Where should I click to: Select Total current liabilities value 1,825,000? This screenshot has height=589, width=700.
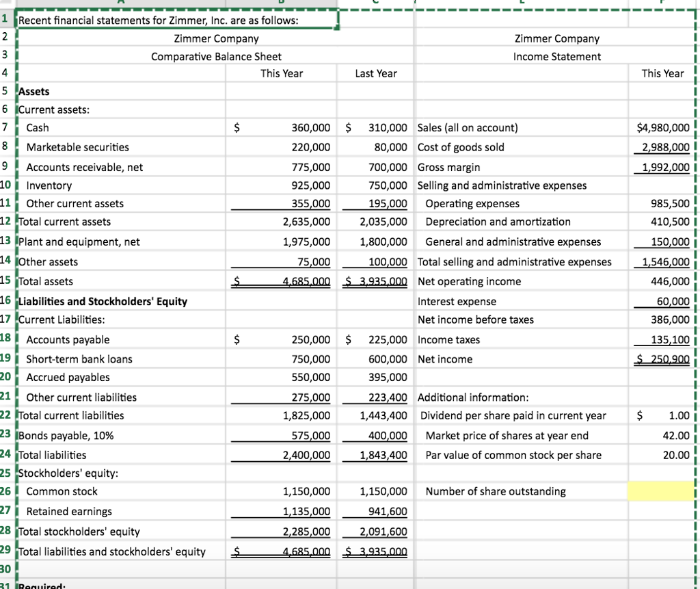tap(306, 416)
